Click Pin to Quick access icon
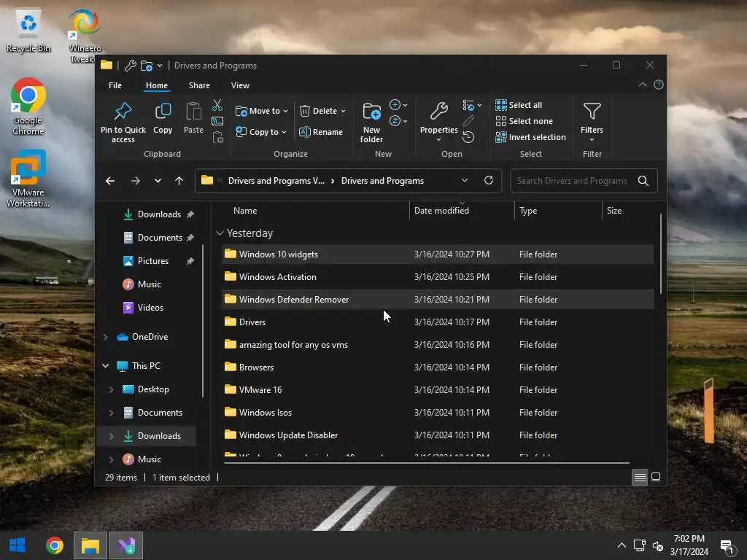747x560 pixels. (123, 112)
